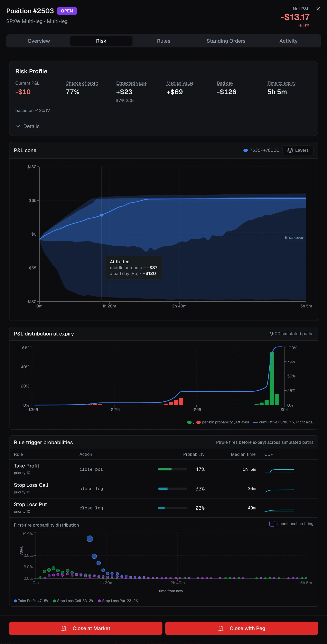Screen dimensions: 327x644
Task: Click the door icon in Close with Peg
Action: pos(221,628)
